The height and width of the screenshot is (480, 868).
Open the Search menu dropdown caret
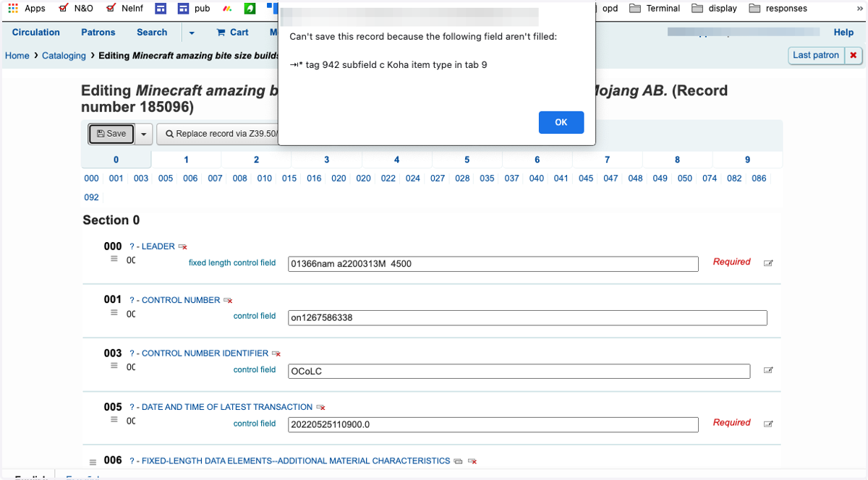pos(192,33)
